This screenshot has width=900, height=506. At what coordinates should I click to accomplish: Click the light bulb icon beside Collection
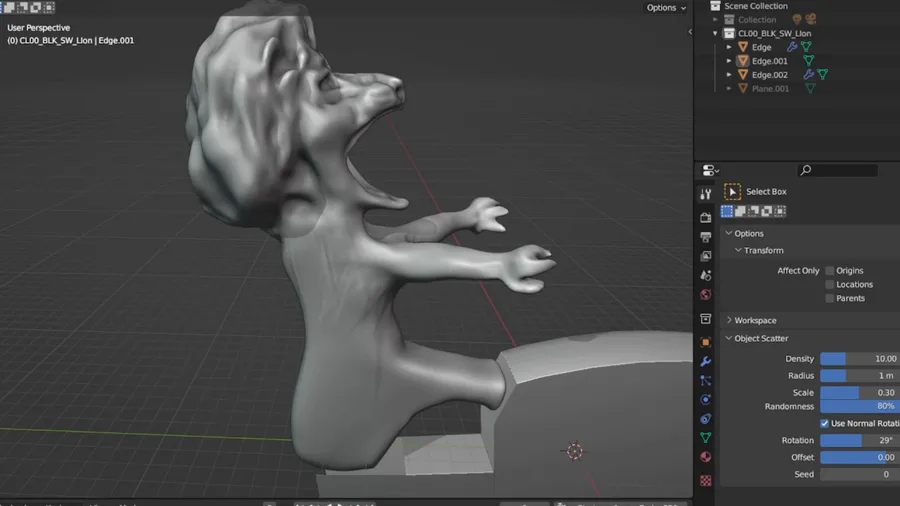tap(797, 19)
